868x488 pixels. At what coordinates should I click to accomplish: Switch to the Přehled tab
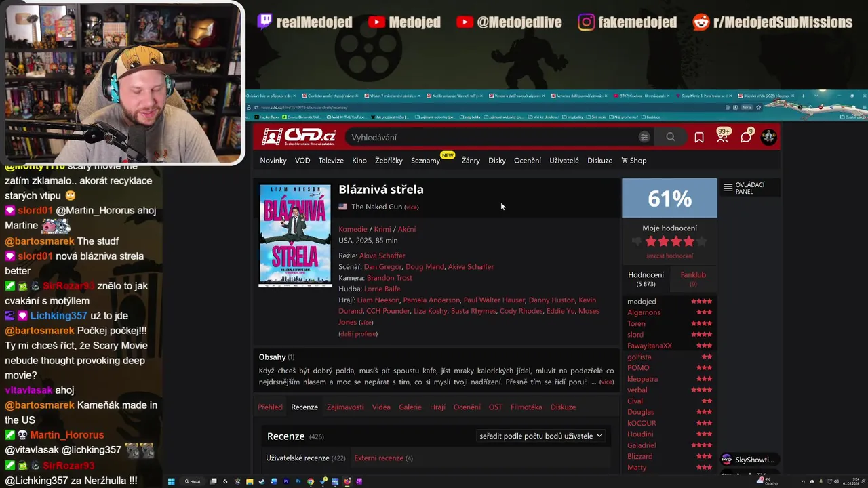tap(270, 407)
